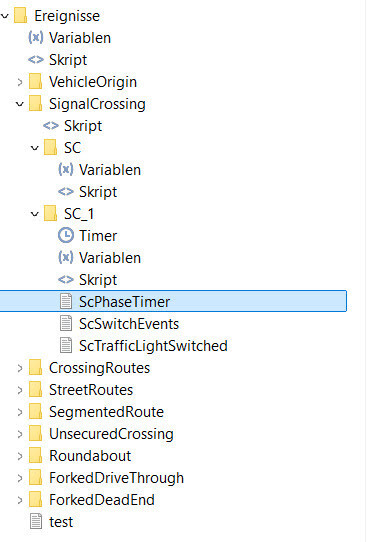Collapse the SignalCrossing folder
Viewport: 382px width, 542px height.
coord(20,104)
